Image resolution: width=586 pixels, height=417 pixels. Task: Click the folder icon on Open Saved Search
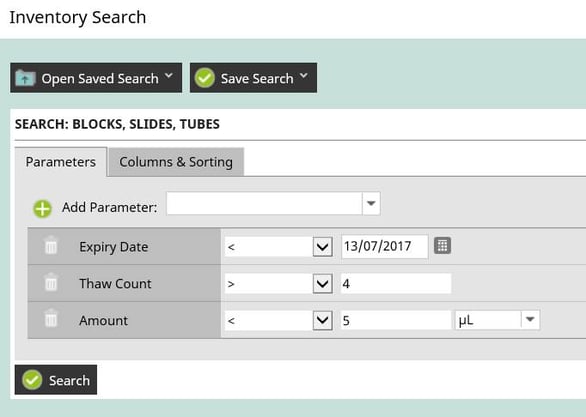[x=25, y=78]
